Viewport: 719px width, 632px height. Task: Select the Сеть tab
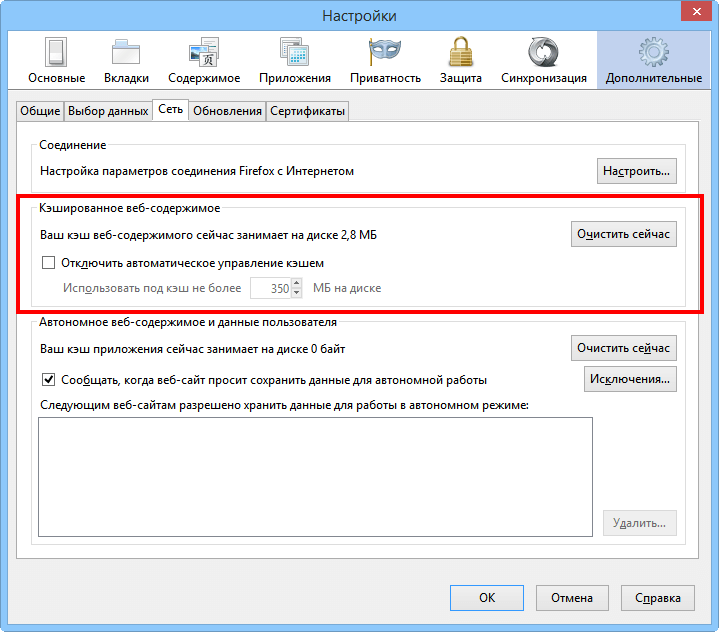(171, 110)
